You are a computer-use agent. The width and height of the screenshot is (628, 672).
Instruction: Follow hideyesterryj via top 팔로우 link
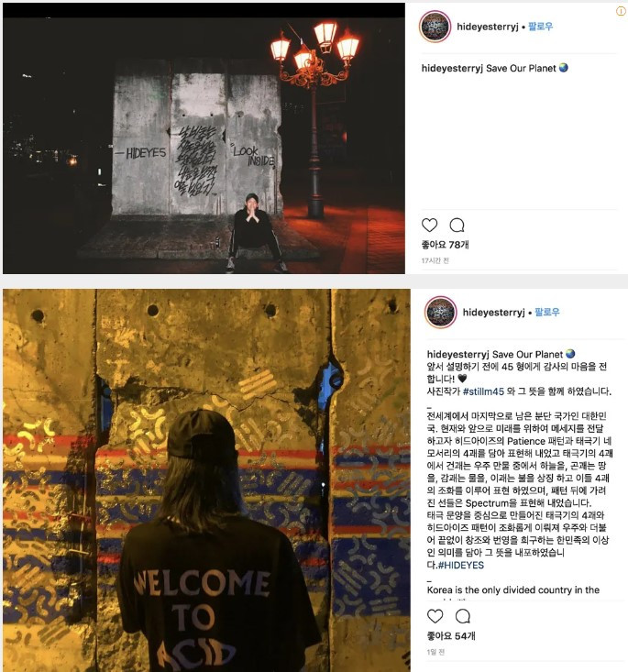(x=541, y=27)
